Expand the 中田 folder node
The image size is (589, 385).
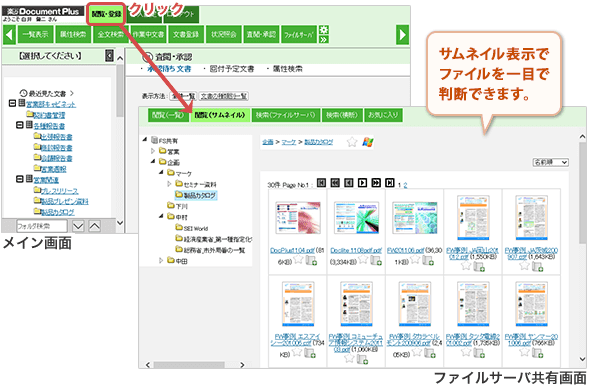click(161, 260)
